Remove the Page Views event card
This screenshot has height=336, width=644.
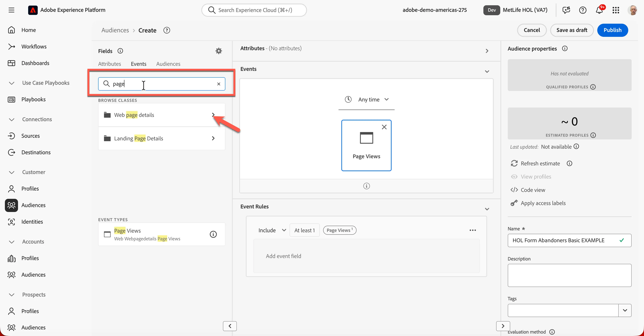[x=384, y=127]
